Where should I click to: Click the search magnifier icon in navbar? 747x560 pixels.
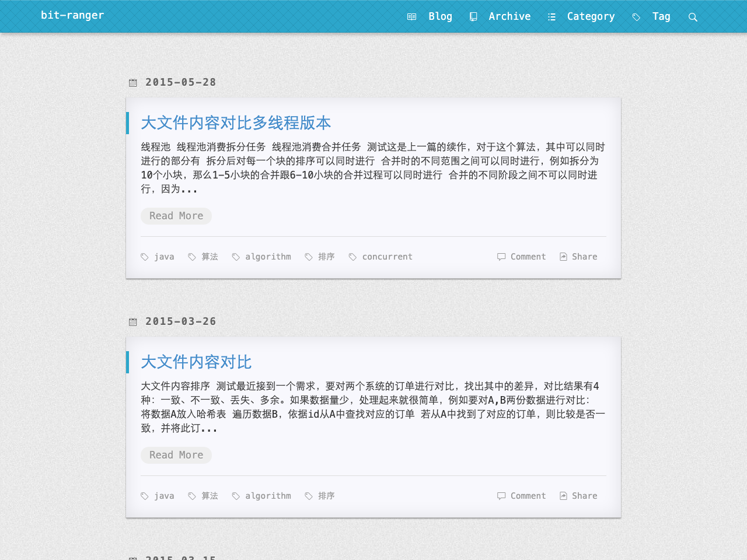point(693,17)
